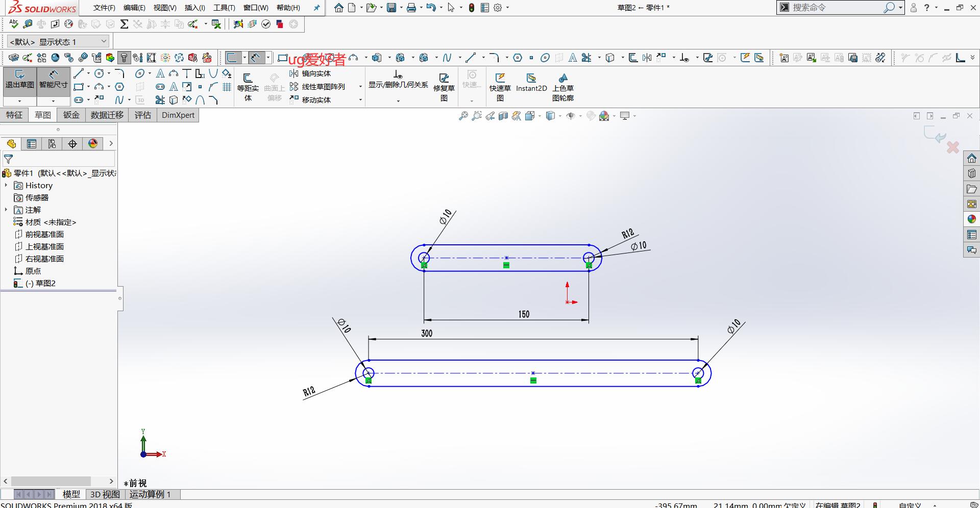Click the 修复草图 repair sketch icon

pos(444,87)
